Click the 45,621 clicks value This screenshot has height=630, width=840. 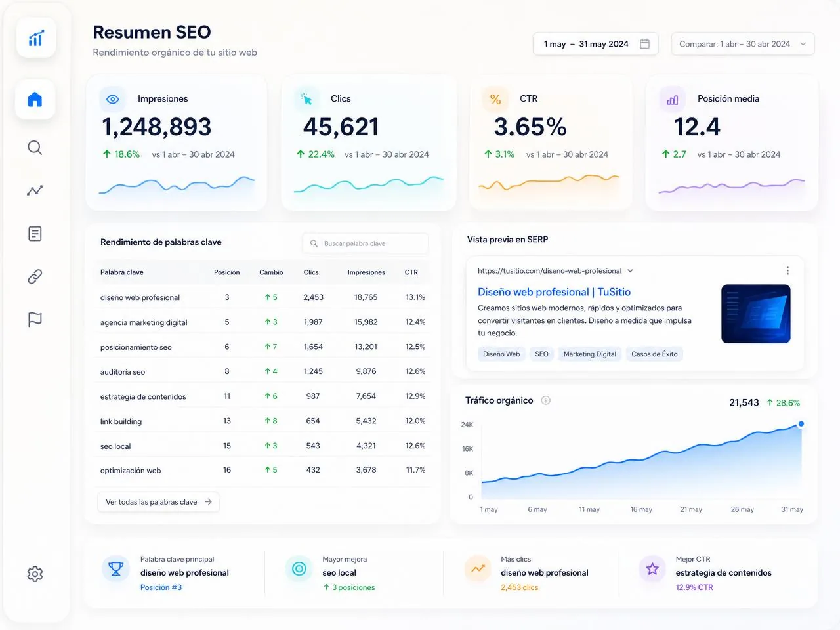[x=341, y=127]
